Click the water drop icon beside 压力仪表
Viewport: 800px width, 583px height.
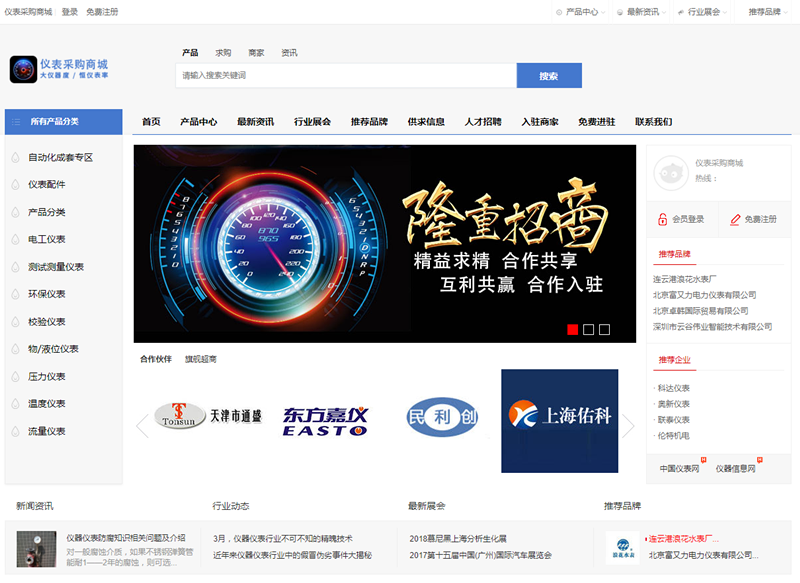15,377
